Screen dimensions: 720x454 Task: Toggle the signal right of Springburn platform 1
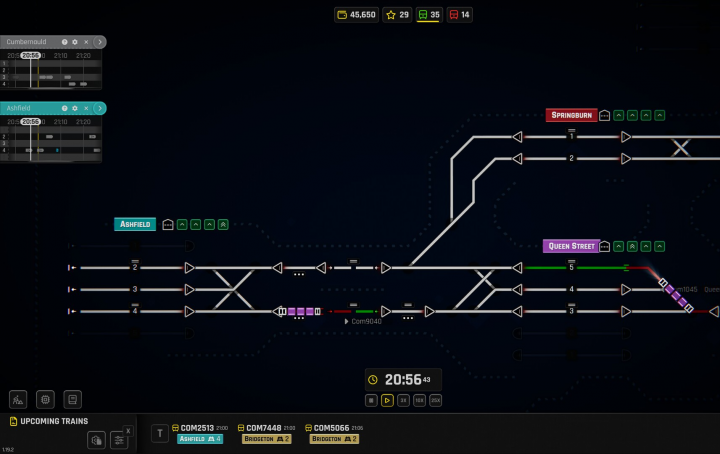[x=626, y=137]
